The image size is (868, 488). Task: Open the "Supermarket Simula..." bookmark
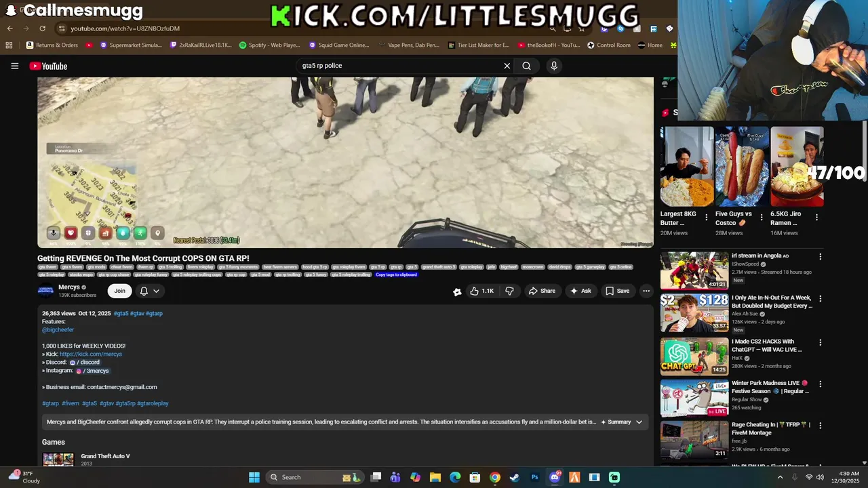(x=131, y=45)
